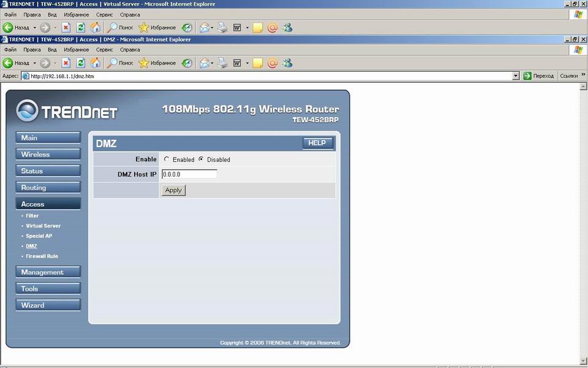Open Сервис menu in DMZ window
Image resolution: width=588 pixels, height=368 pixels.
coord(104,50)
